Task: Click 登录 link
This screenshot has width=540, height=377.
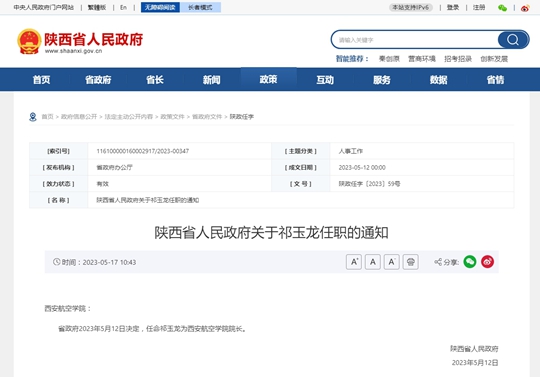Action: pyautogui.click(x=453, y=7)
